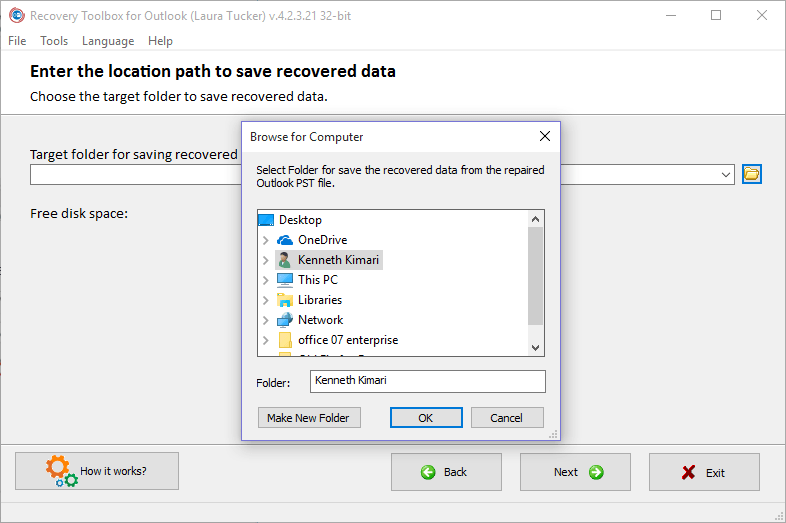Select OneDrive folder entry
Screen dimensions: 786x523
[x=322, y=240]
